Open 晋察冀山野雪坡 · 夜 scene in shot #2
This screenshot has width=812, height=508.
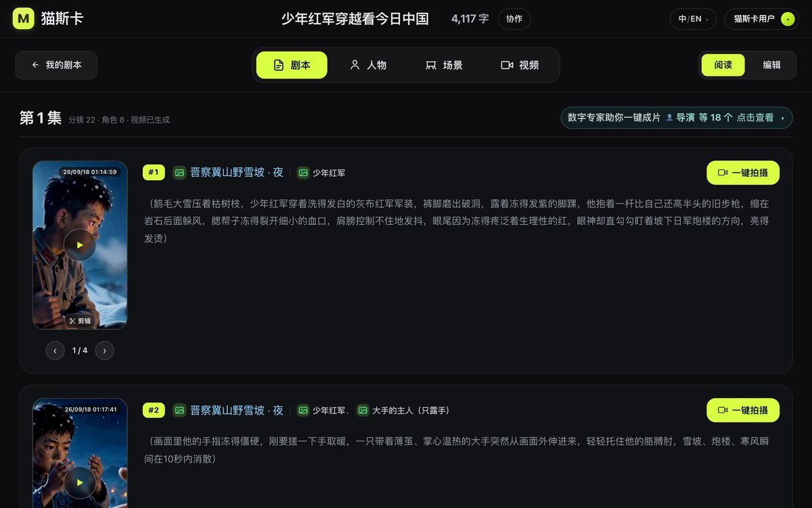(237, 410)
